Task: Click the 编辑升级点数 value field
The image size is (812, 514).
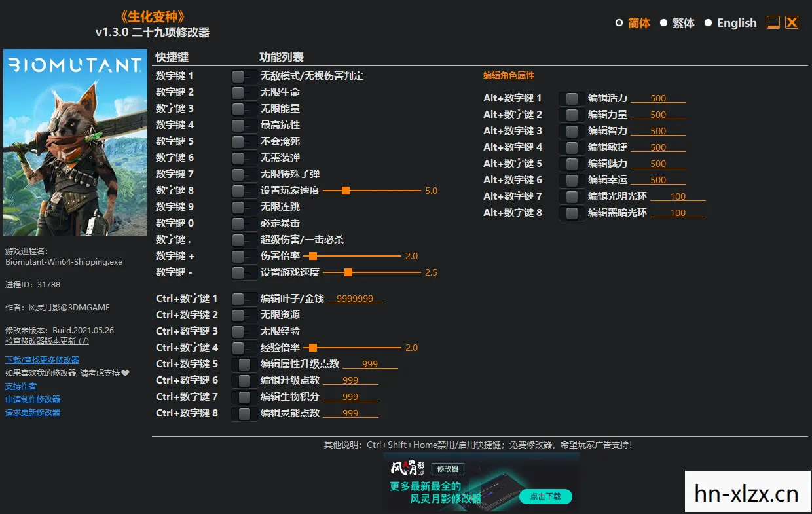Action: (x=350, y=380)
